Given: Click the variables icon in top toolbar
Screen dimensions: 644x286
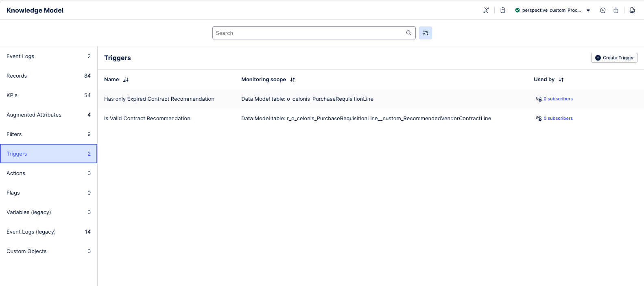Looking at the screenshot, I should tap(486, 10).
